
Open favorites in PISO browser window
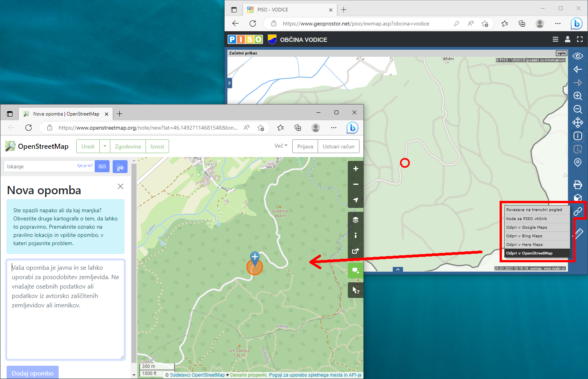coord(505,23)
